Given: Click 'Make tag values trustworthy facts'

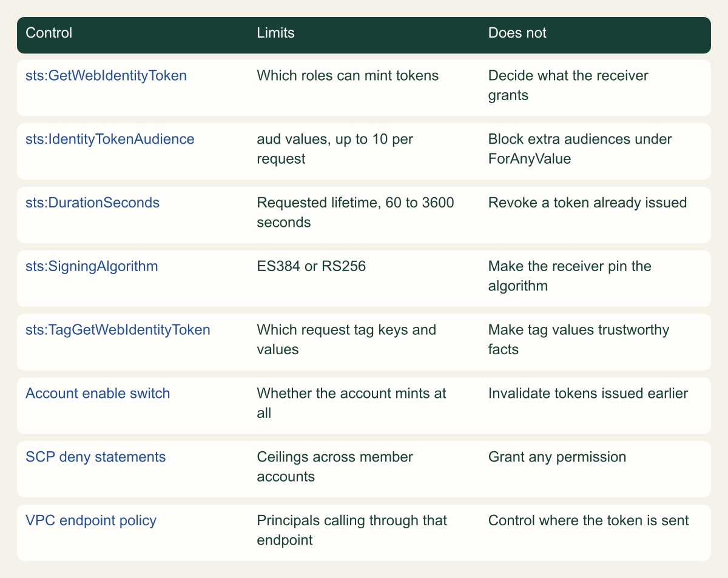Looking at the screenshot, I should [579, 338].
